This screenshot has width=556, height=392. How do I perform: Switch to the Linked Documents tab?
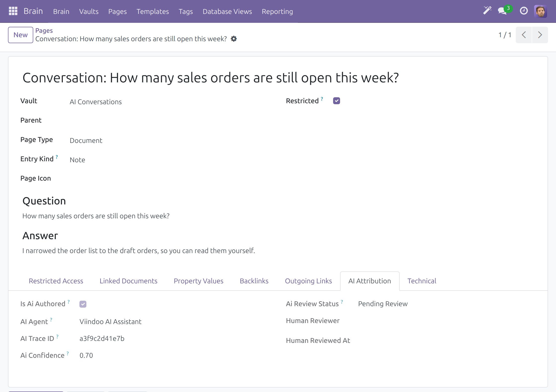pyautogui.click(x=129, y=281)
